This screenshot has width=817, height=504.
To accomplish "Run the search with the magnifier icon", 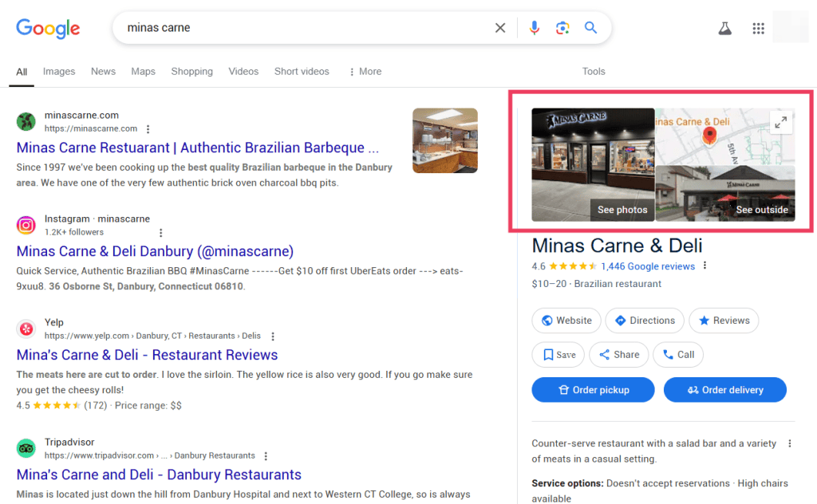I will click(590, 28).
